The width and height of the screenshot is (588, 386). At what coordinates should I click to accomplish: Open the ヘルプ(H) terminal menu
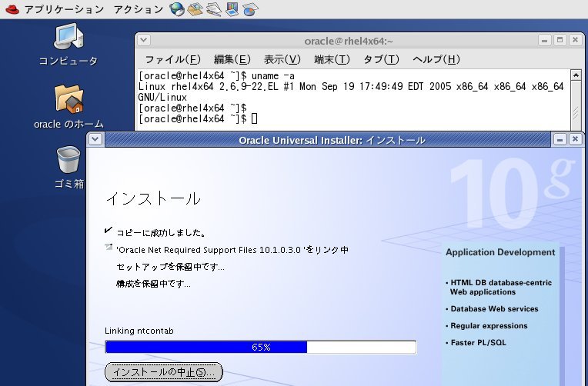click(436, 59)
